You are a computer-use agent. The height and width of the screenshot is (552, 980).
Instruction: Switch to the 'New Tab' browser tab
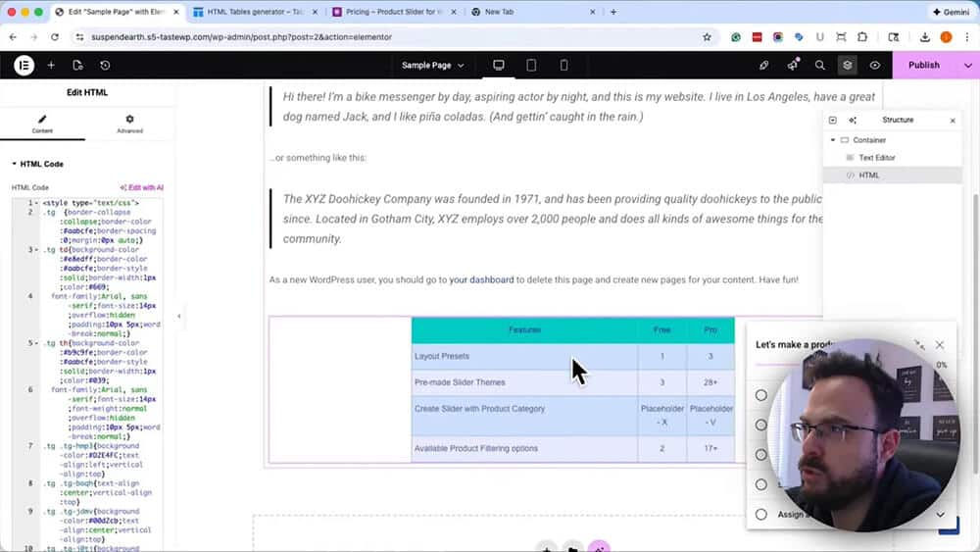[534, 12]
